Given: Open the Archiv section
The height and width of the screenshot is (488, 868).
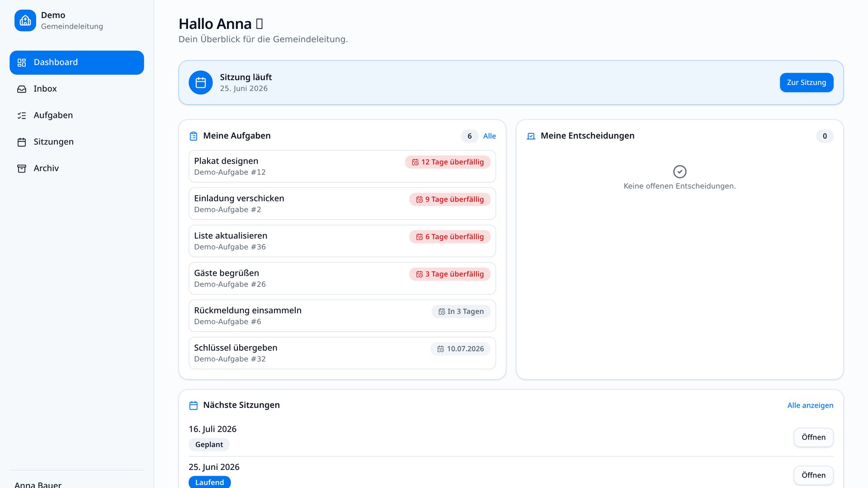Looking at the screenshot, I should point(77,169).
